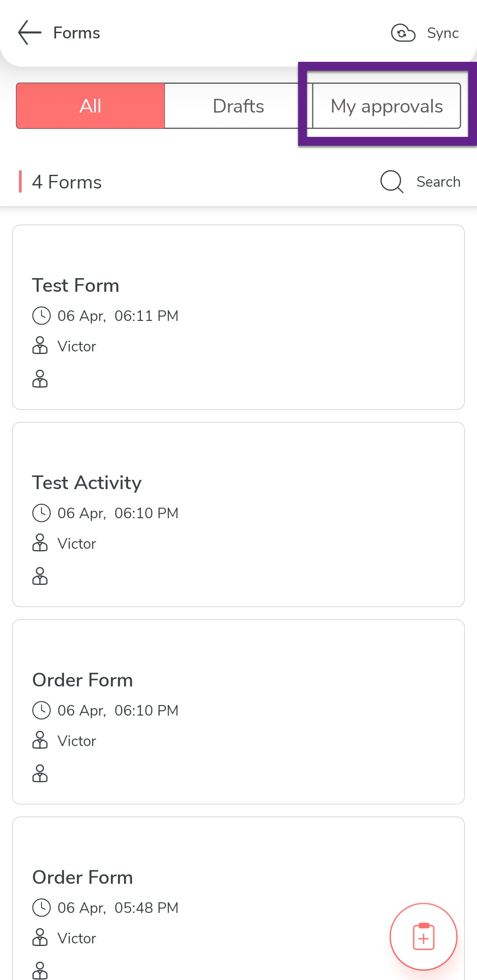Tap the user icon beside Victor on Test Form
This screenshot has height=980, width=477.
point(40,346)
